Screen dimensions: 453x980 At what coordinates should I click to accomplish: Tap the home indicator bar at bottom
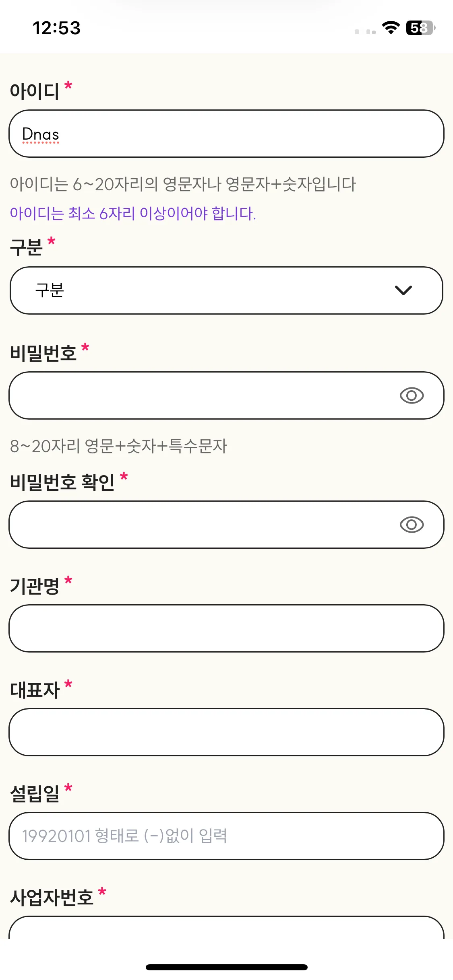(227, 967)
